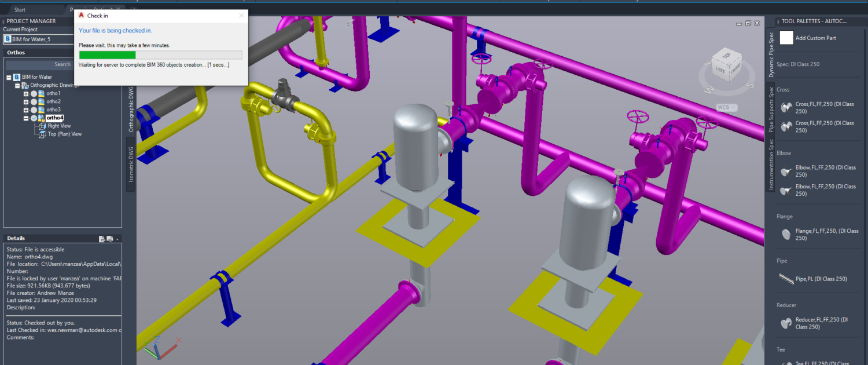This screenshot has width=868, height=365.
Task: Select the Top (Plan) View cube icon
Action: pos(42,134)
